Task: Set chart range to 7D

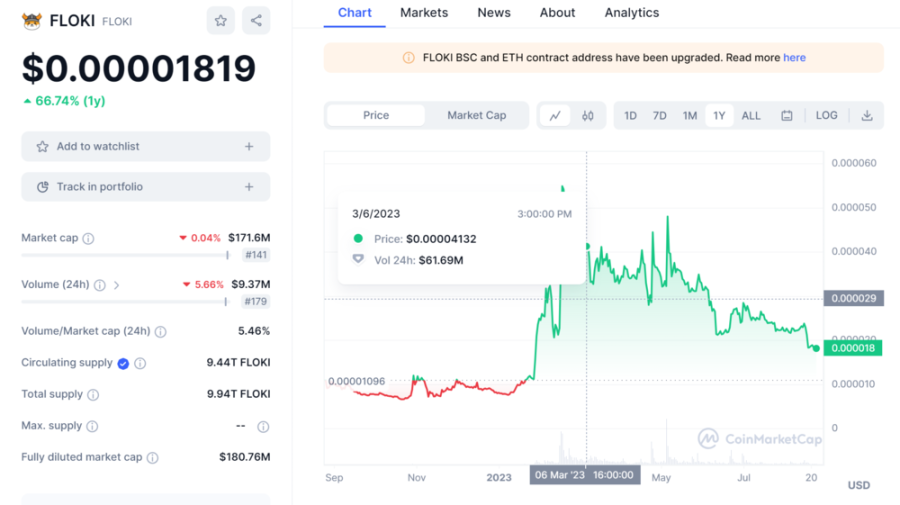Action: coord(660,116)
